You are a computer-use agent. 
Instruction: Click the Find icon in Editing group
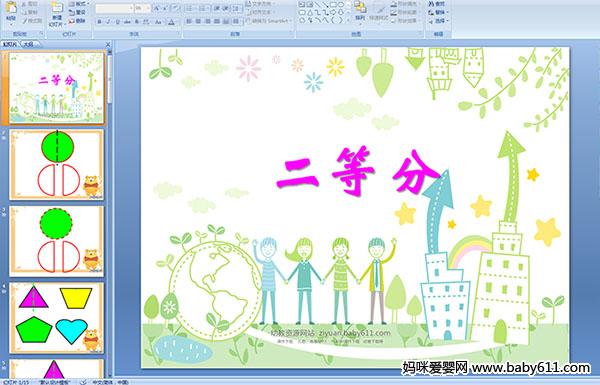point(437,4)
